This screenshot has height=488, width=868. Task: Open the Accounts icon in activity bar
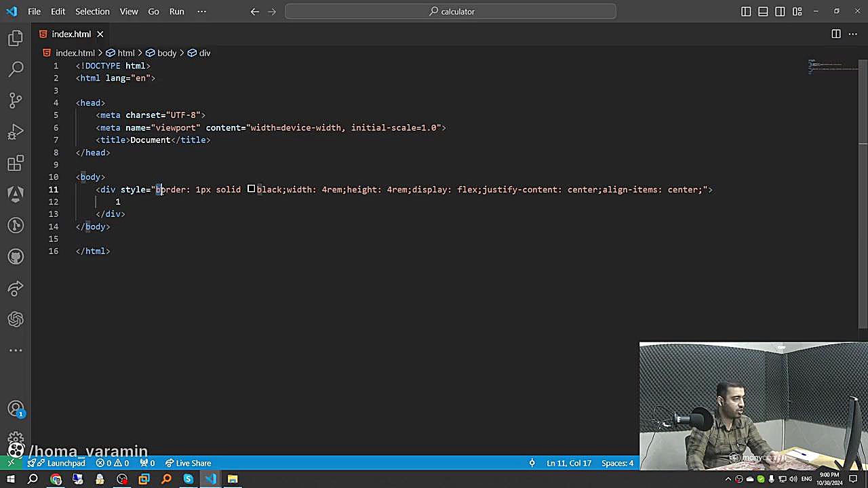[x=16, y=409]
